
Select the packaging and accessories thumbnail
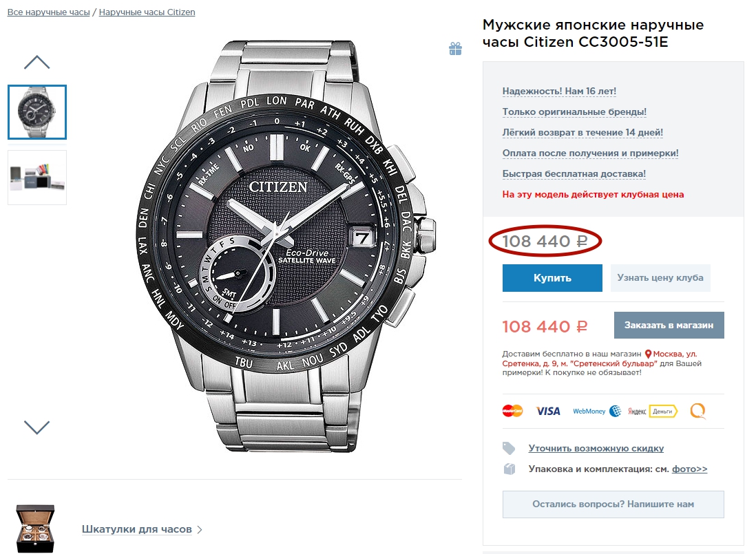(x=37, y=178)
